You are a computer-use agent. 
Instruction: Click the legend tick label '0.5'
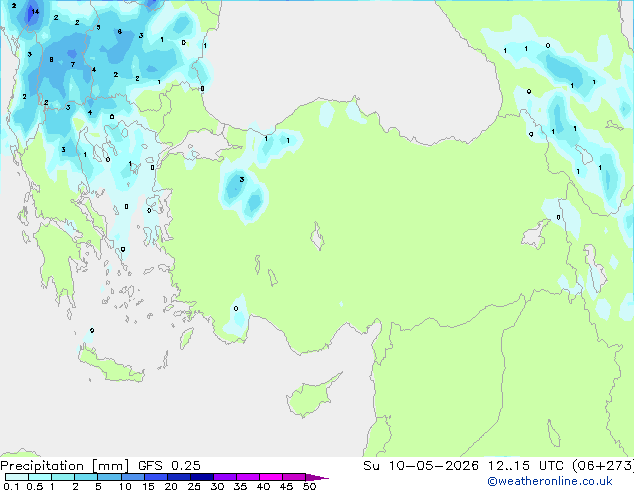pyautogui.click(x=35, y=486)
